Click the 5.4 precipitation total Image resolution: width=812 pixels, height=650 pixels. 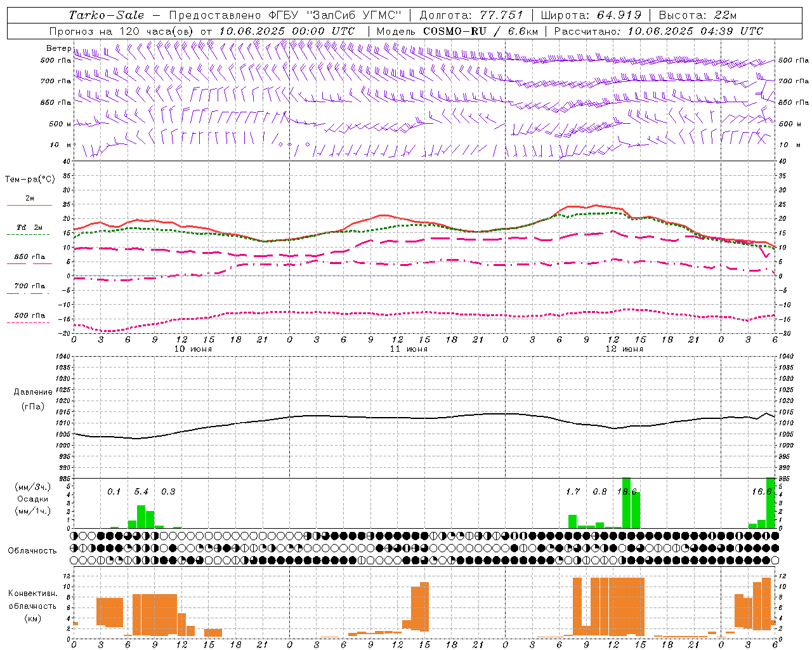coord(141,492)
